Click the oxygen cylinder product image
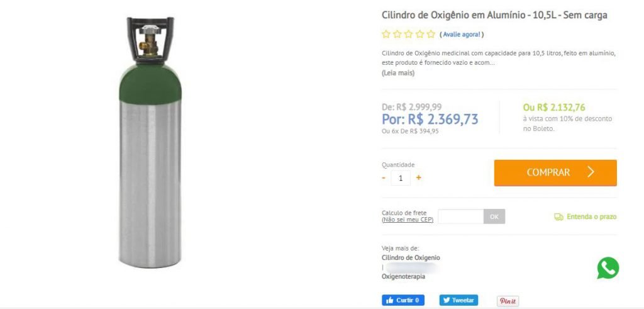The image size is (644, 309). [x=150, y=142]
